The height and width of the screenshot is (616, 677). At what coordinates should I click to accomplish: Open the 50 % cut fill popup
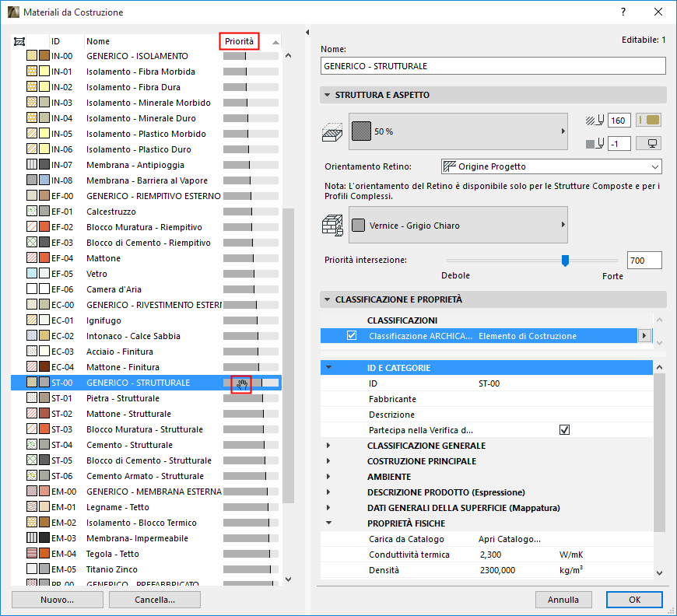click(x=458, y=131)
